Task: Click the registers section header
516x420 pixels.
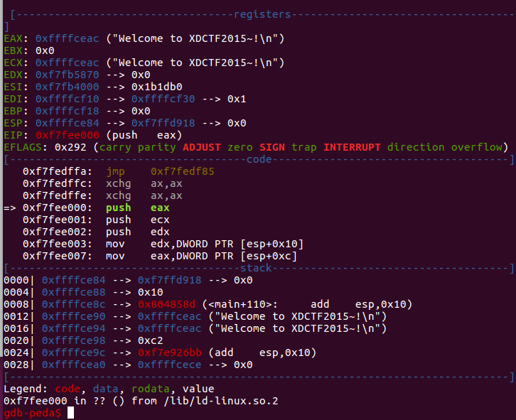Action: (x=262, y=14)
